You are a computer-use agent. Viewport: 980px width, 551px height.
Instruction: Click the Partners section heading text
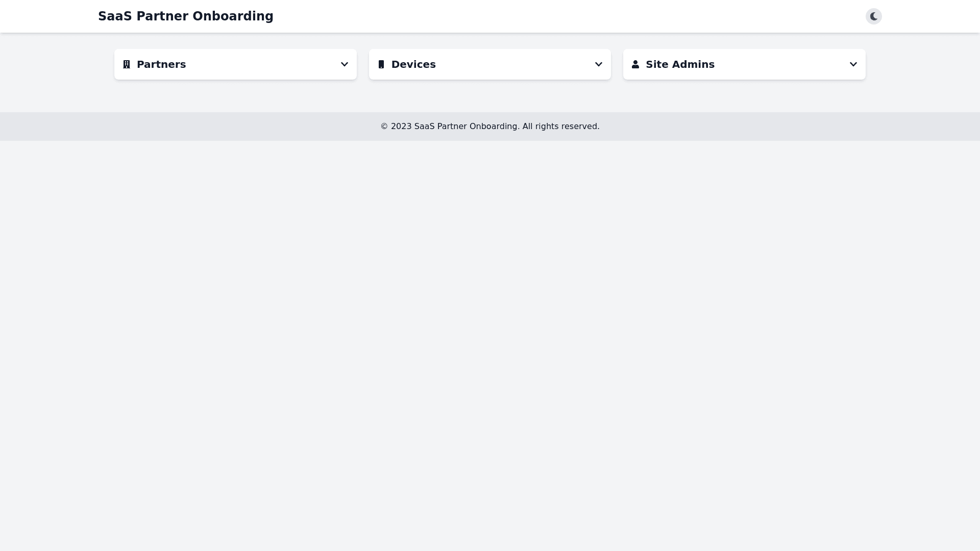(x=161, y=64)
